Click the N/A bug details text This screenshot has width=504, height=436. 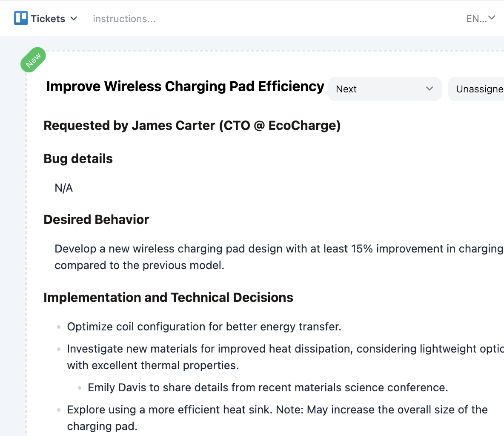pos(64,188)
